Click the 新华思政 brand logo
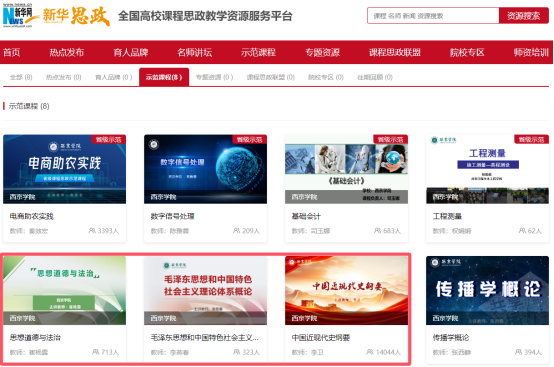 pyautogui.click(x=76, y=16)
